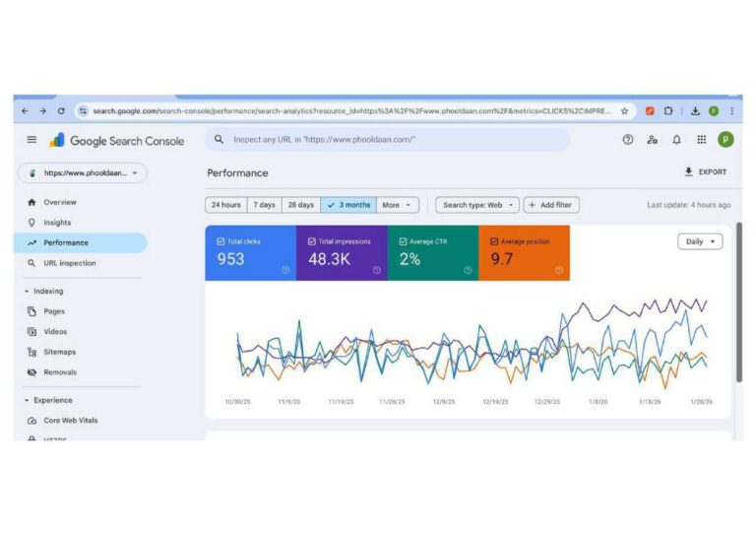The height and width of the screenshot is (535, 756).
Task: Click the Google Search Console logo
Action: pos(117,140)
